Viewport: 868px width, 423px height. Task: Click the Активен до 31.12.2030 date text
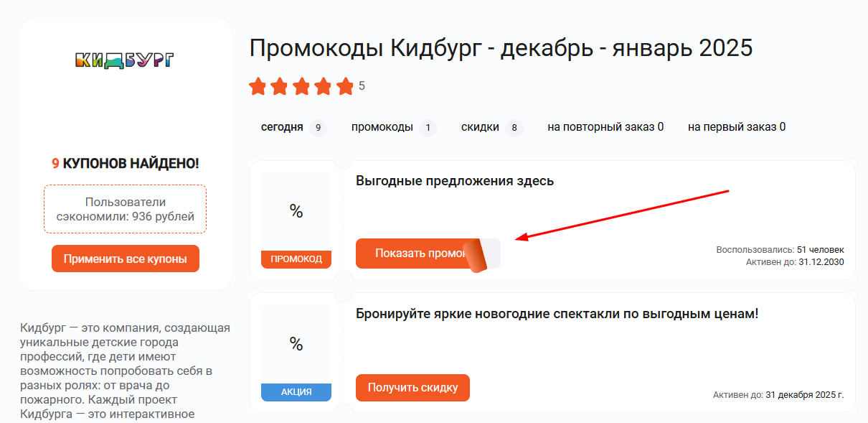click(795, 261)
